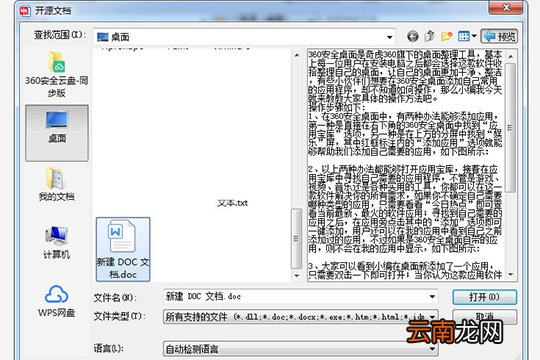540x360 pixels.
Task: Close the 开源文档 dialog
Action: coord(506,8)
